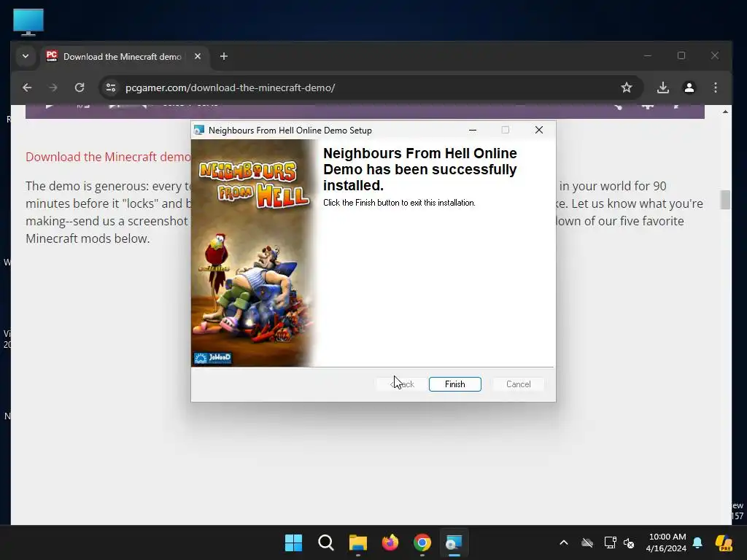Image resolution: width=747 pixels, height=560 pixels.
Task: Click the Download the Minecraft demo link
Action: click(x=108, y=157)
